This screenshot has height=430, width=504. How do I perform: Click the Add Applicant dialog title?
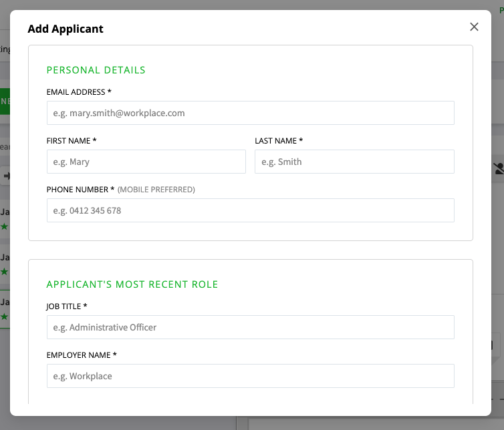pyautogui.click(x=66, y=29)
